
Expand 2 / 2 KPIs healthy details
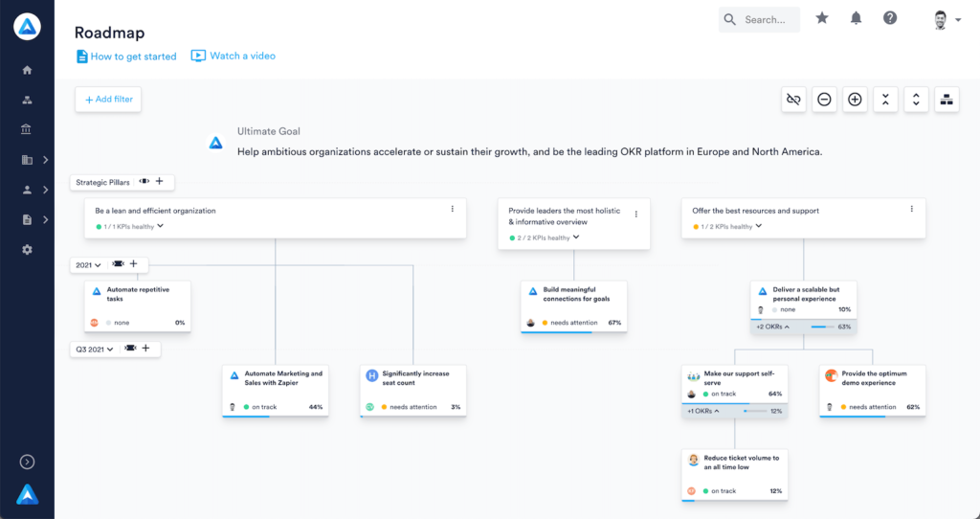pos(575,237)
